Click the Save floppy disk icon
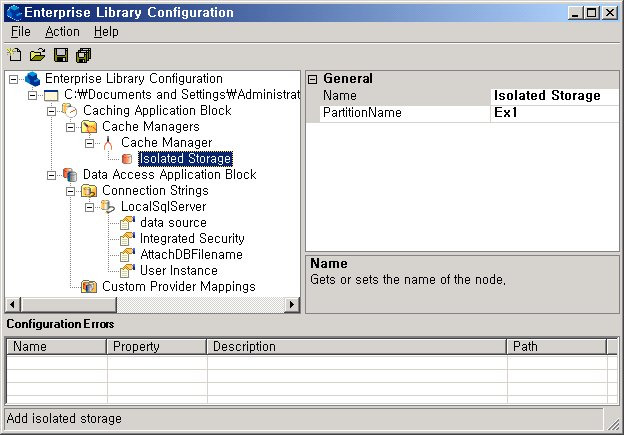 click(61, 55)
